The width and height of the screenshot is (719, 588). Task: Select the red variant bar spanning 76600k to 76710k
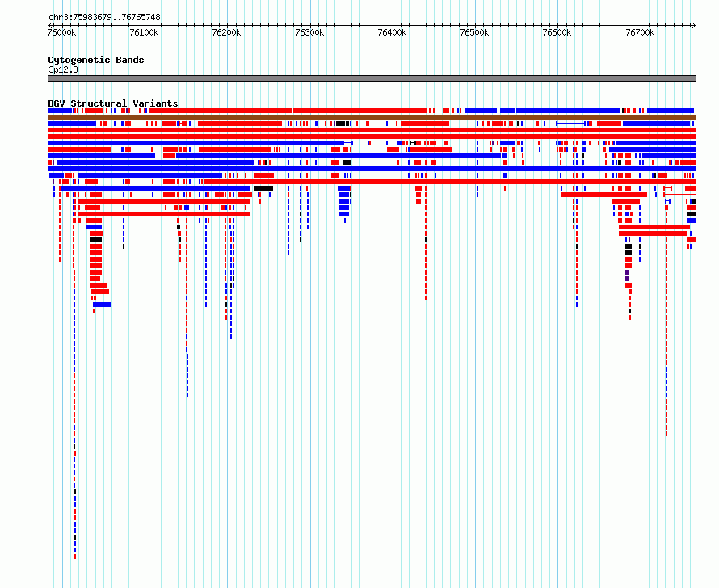[x=604, y=195]
